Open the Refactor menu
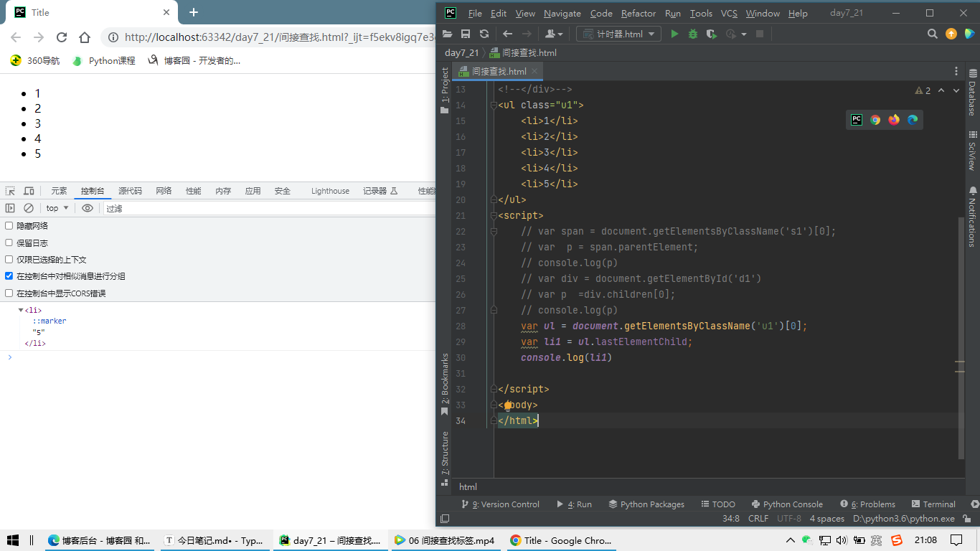Viewport: 980px width, 551px height. (x=638, y=13)
